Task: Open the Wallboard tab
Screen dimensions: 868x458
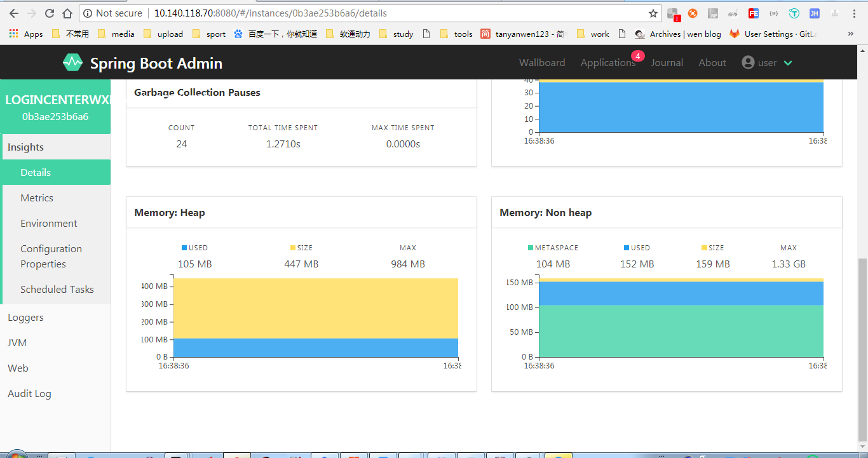Action: [542, 63]
